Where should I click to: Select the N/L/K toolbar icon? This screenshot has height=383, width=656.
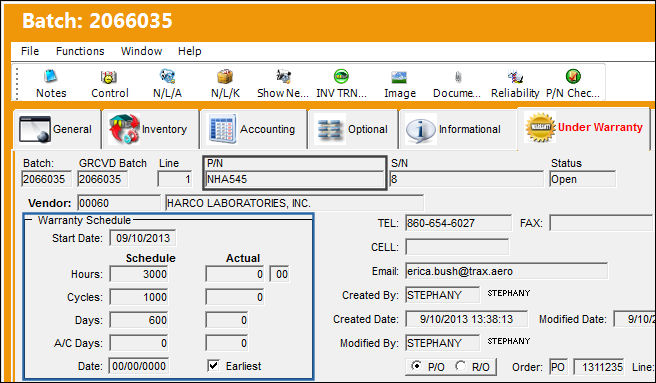225,77
